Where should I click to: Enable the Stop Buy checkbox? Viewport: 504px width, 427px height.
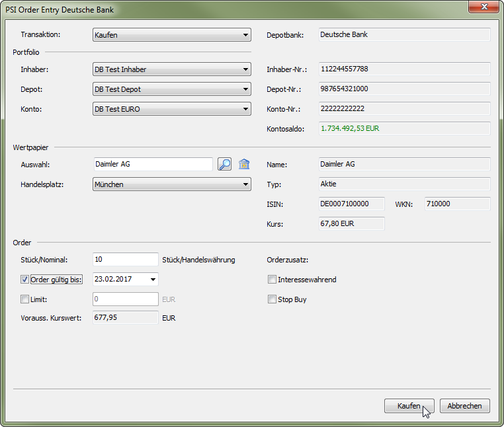[272, 299]
